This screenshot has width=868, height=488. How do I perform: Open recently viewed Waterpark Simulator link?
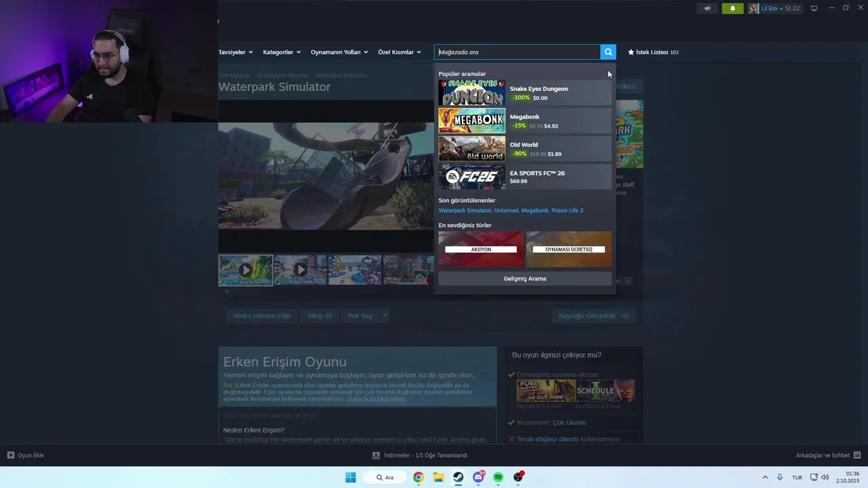point(465,211)
